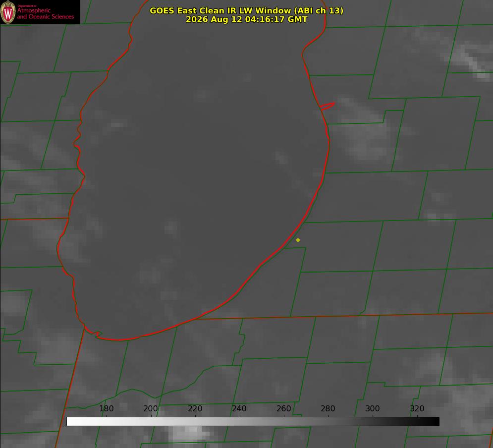The width and height of the screenshot is (493, 448).
Task: Click the 260 label on the colorbar
Action: (x=283, y=408)
